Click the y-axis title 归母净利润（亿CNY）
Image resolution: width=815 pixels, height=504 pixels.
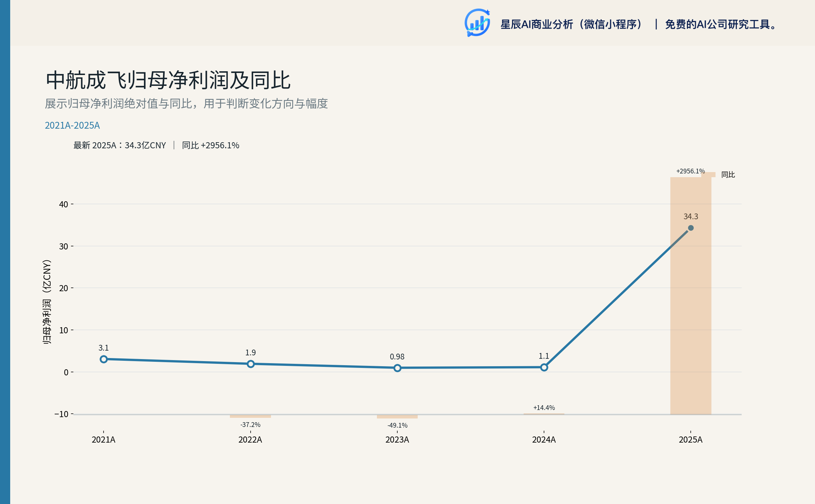pyautogui.click(x=47, y=302)
